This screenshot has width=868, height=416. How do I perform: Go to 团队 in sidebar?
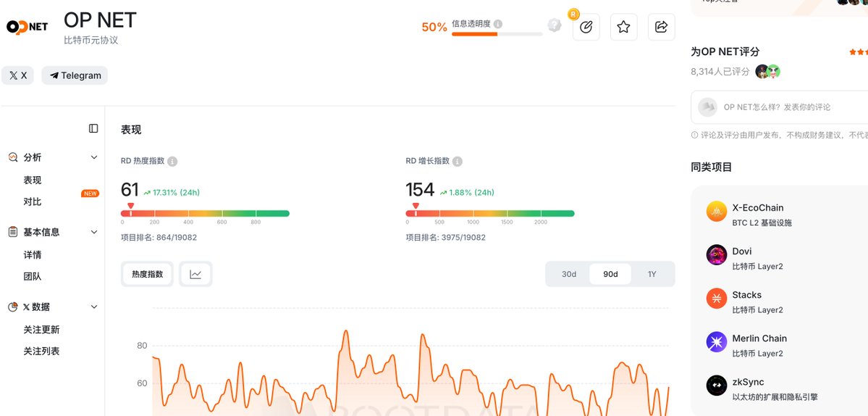(x=32, y=276)
